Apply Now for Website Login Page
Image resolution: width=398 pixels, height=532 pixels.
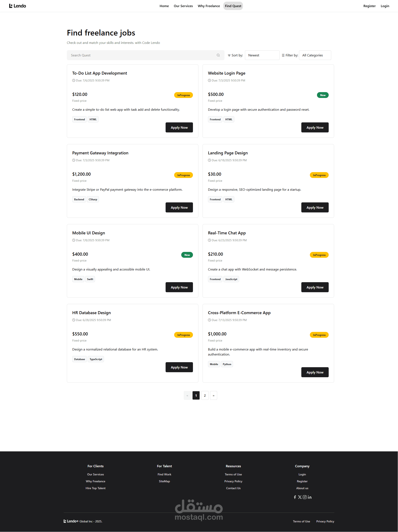click(x=315, y=127)
